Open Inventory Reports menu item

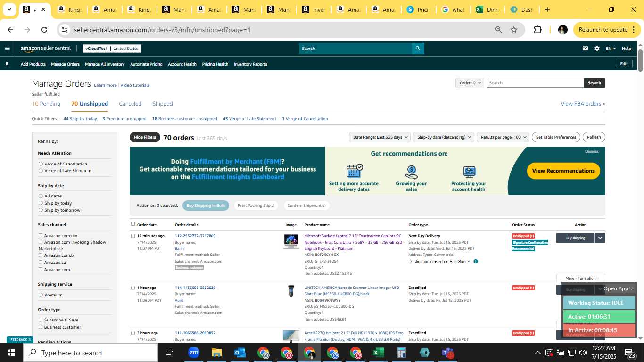point(250,64)
